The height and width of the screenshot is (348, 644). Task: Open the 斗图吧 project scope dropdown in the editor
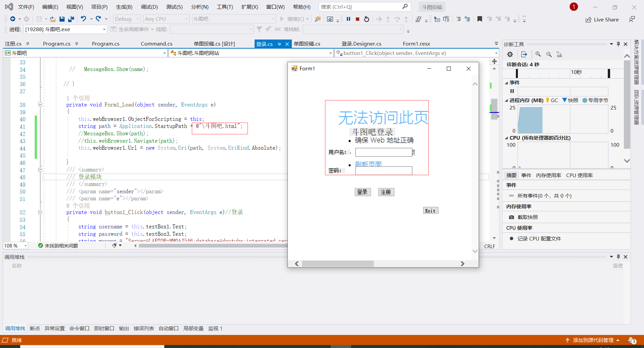(x=85, y=53)
